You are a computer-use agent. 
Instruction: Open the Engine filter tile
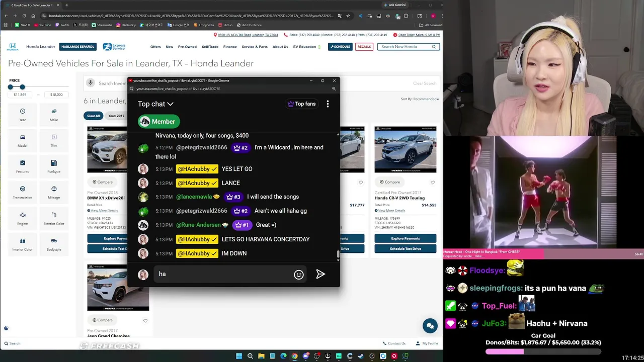pos(22,219)
